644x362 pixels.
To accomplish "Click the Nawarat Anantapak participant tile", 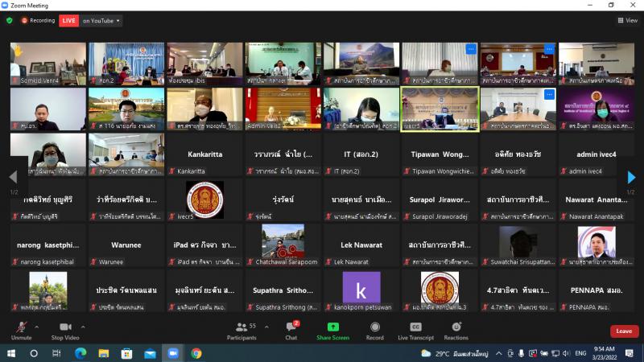I will [597, 200].
